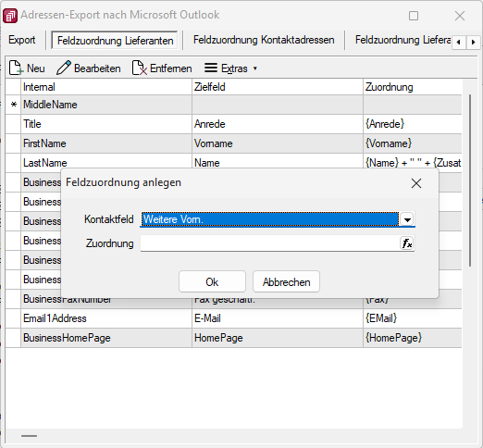Click Abbrechen to cancel the dialog
The image size is (483, 448).
tap(286, 281)
